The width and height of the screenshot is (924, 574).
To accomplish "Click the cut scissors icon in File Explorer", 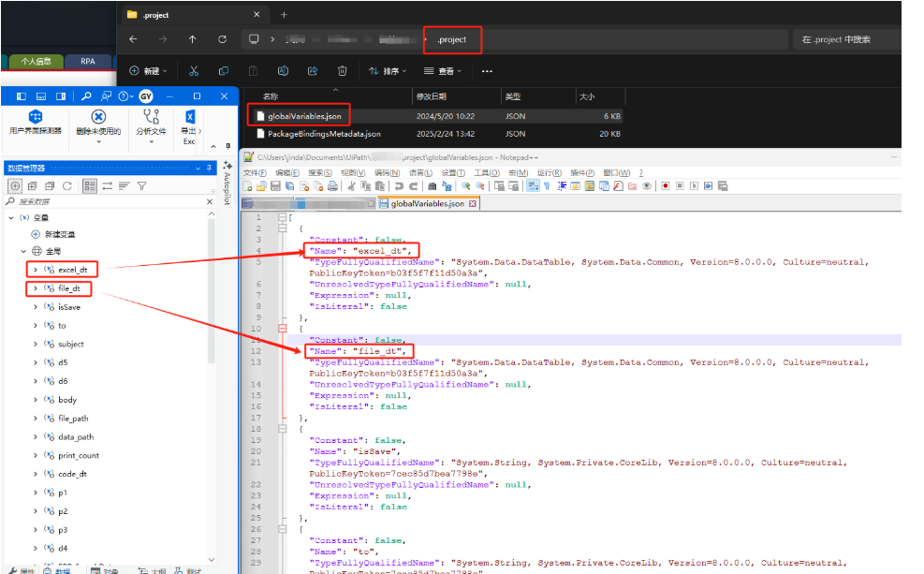I will coord(193,71).
